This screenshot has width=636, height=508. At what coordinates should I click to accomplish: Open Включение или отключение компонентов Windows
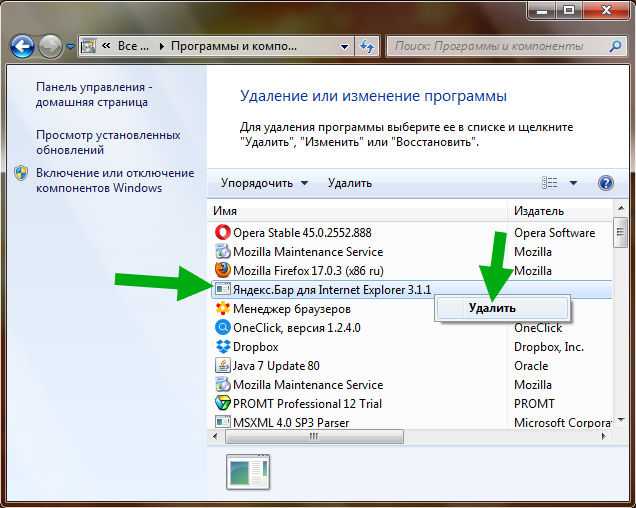point(115,181)
